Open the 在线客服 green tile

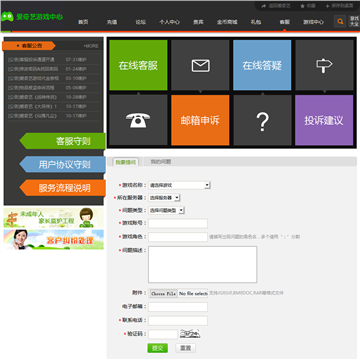click(x=138, y=65)
